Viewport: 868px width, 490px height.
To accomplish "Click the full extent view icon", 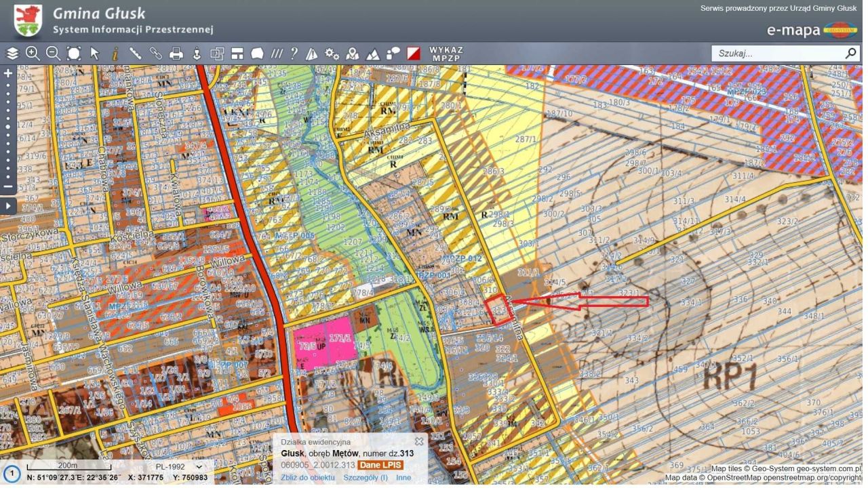I will point(74,54).
